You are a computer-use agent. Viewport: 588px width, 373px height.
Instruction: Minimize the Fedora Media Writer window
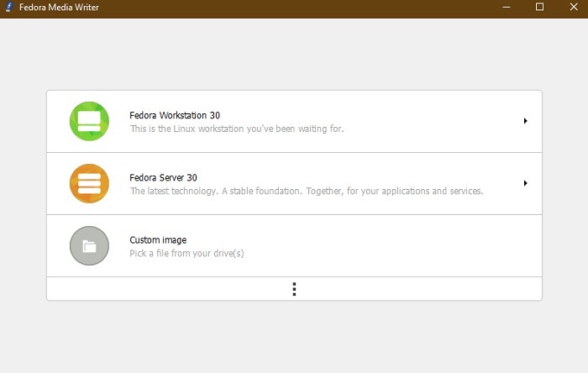(x=507, y=7)
